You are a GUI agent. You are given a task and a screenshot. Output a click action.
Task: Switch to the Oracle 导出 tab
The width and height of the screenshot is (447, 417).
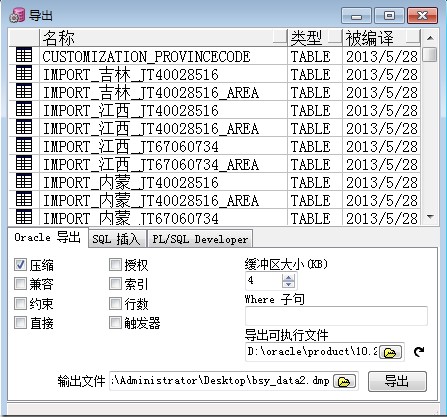coord(48,237)
